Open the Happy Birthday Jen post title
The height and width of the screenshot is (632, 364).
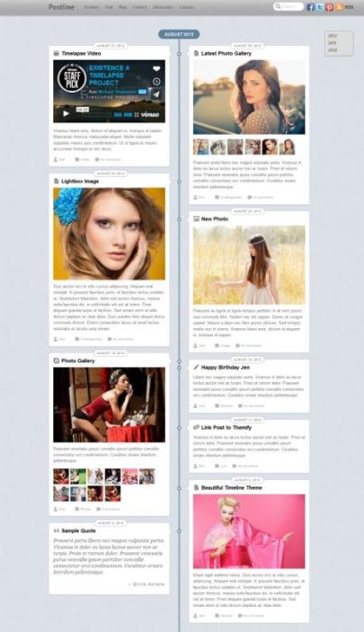click(x=226, y=367)
